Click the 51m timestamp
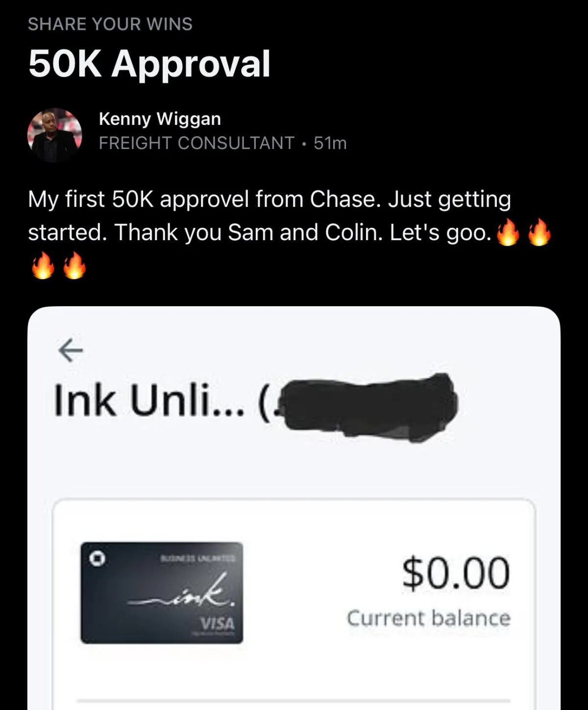The image size is (588, 710). coord(330,143)
